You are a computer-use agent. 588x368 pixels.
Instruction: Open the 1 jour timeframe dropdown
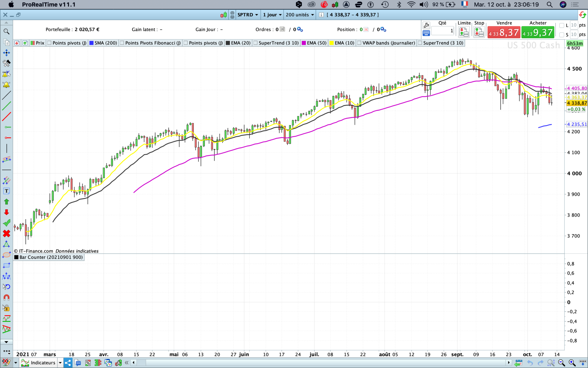[x=272, y=15]
